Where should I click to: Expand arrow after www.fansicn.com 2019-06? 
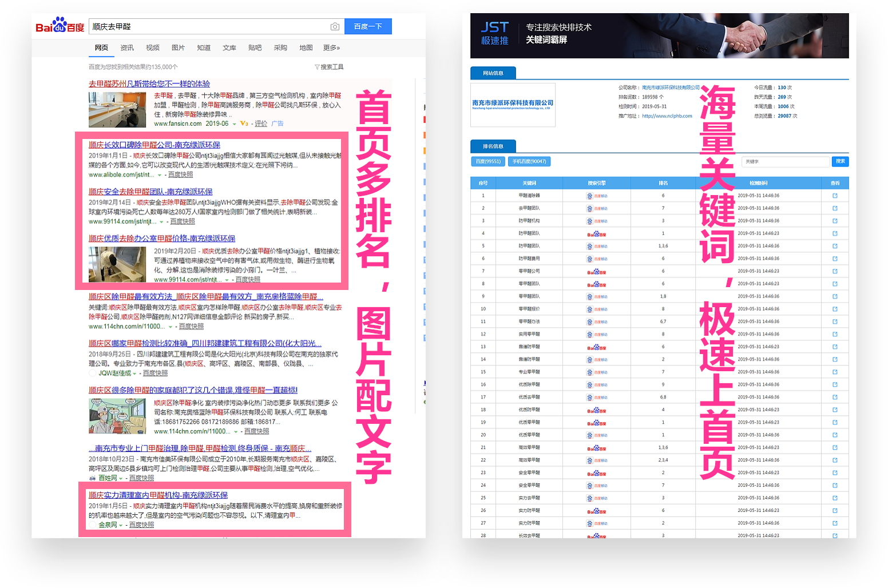click(234, 124)
